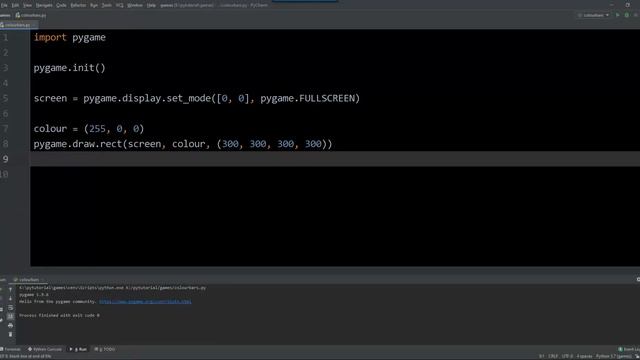This screenshot has height=360, width=640.
Task: Open the Edit menu
Action: [15, 5]
